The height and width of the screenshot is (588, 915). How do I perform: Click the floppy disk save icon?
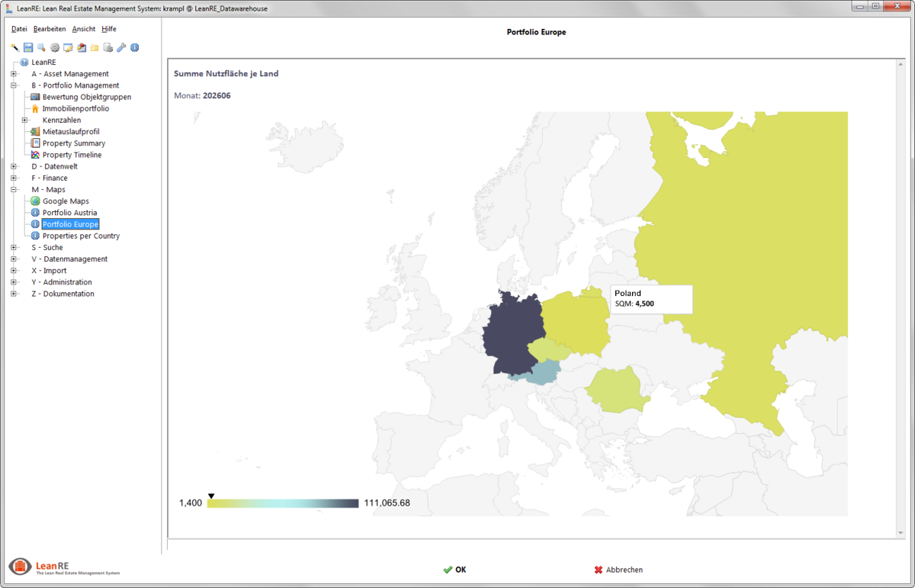tap(28, 47)
